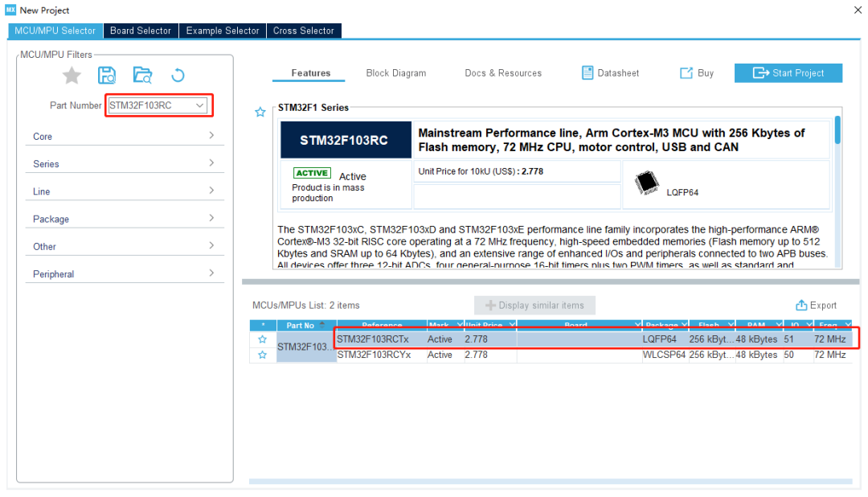Expand the Other filter section
868x497 pixels.
(x=125, y=247)
